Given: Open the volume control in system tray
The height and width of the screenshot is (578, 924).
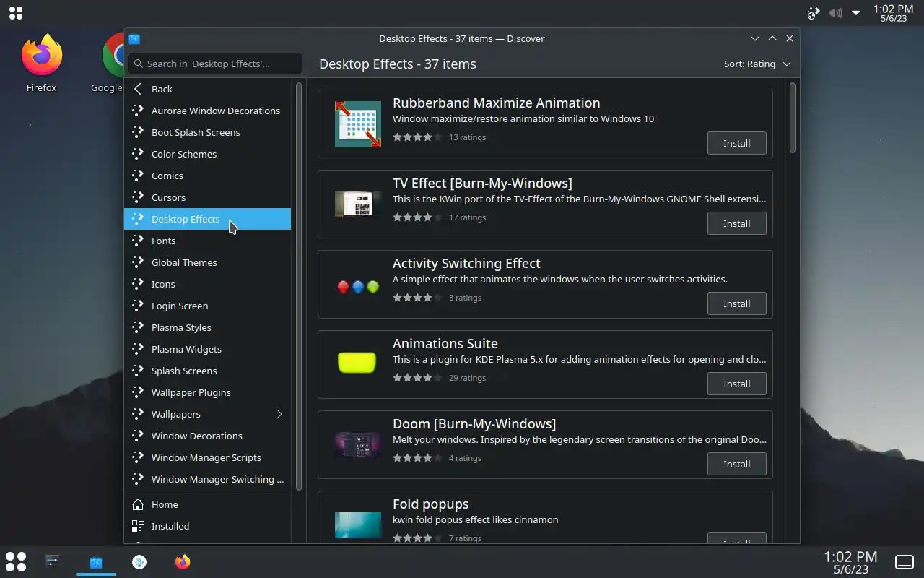Looking at the screenshot, I should (835, 13).
